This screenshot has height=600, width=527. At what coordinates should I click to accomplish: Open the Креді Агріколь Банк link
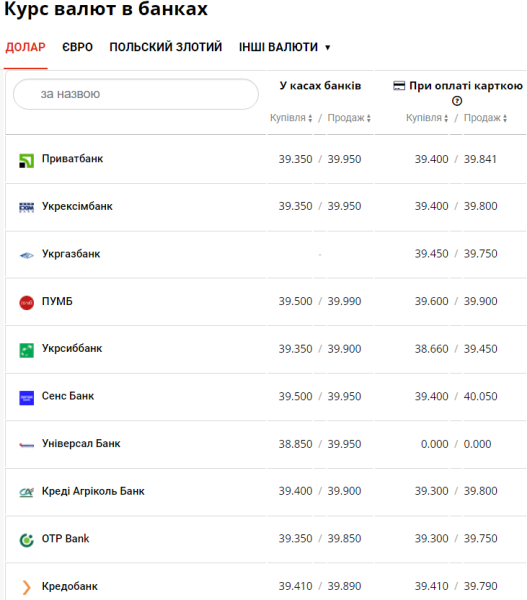93,491
